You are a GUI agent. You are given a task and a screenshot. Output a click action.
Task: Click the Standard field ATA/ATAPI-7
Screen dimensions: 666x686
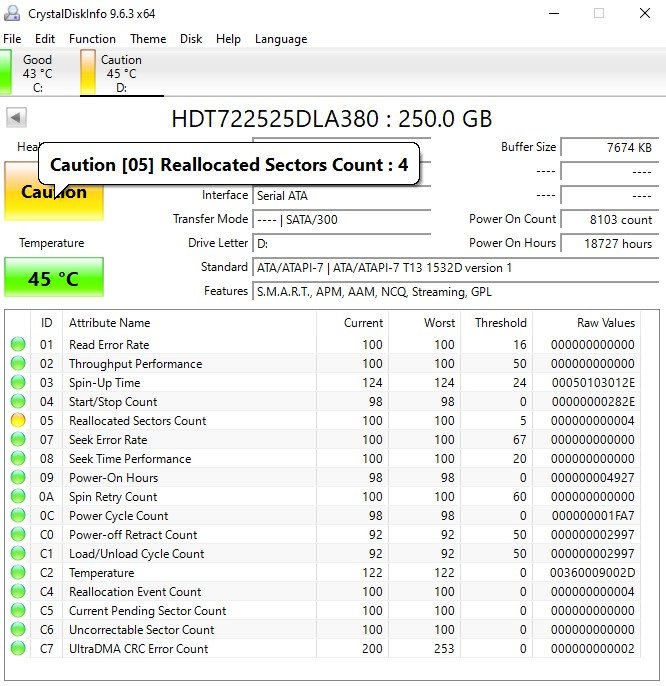point(456,268)
